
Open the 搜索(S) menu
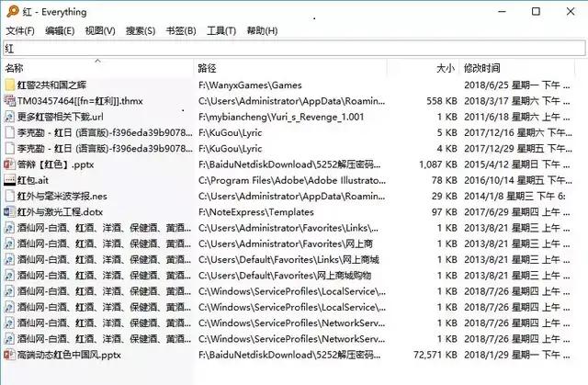pos(141,30)
